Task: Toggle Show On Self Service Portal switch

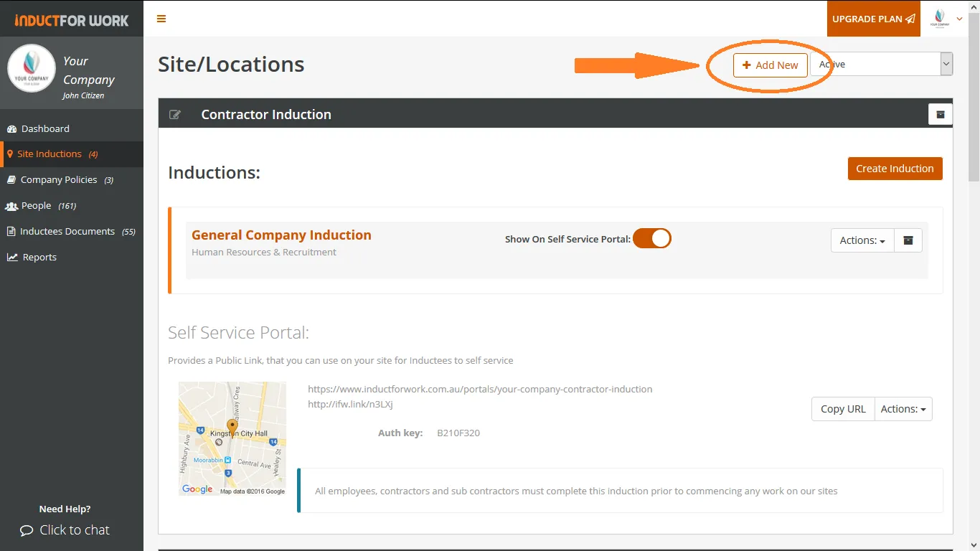Action: pyautogui.click(x=652, y=238)
